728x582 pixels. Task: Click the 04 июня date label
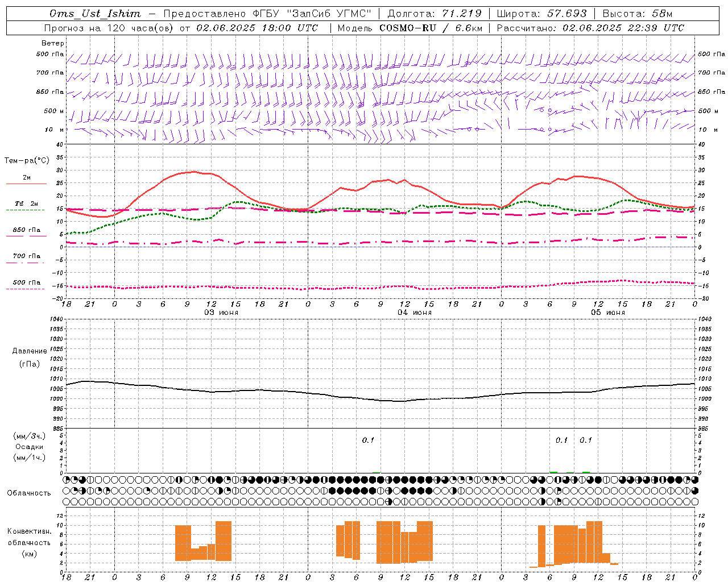point(415,313)
